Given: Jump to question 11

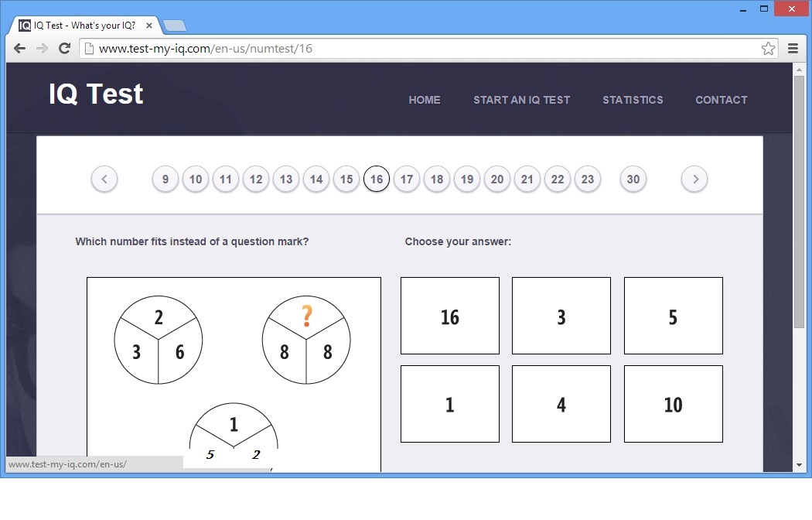Looking at the screenshot, I should (226, 180).
